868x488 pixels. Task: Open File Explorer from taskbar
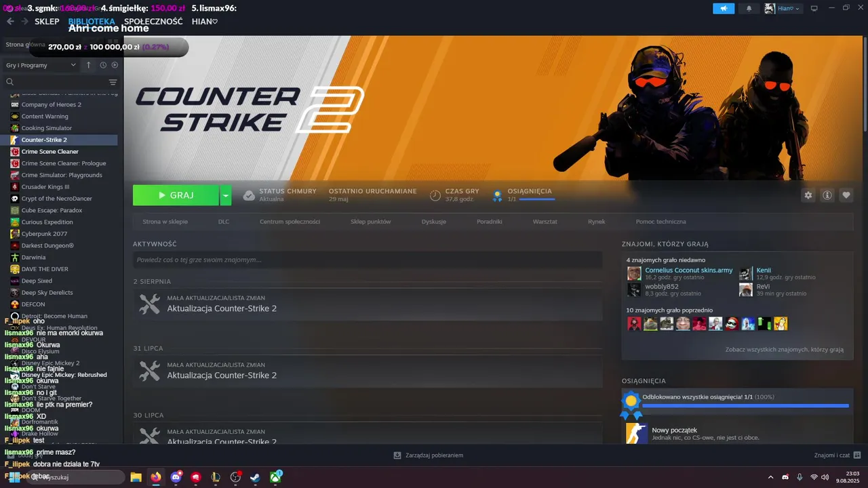[136, 477]
